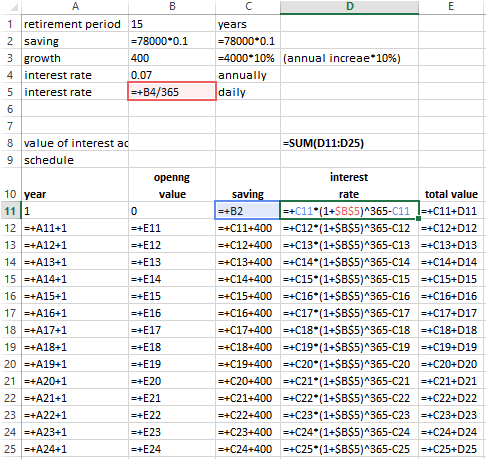Image resolution: width=487 pixels, height=460 pixels.
Task: Click cell =+C24+400
Action: click(x=248, y=449)
